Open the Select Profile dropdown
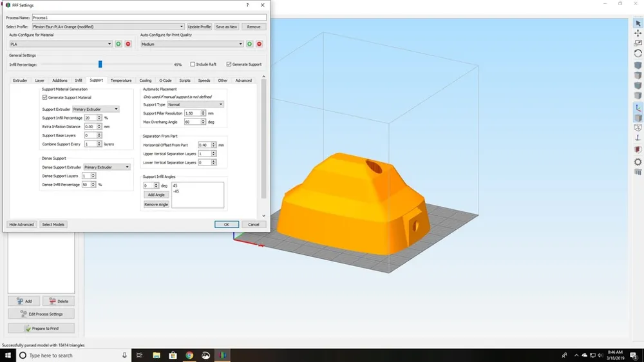Viewport: 644px width, 362px height. tap(108, 26)
